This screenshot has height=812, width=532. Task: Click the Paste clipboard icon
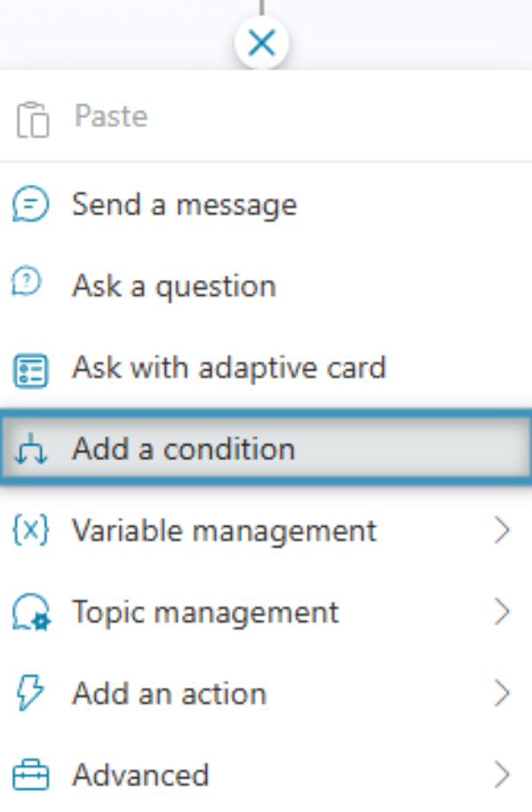pos(33,120)
